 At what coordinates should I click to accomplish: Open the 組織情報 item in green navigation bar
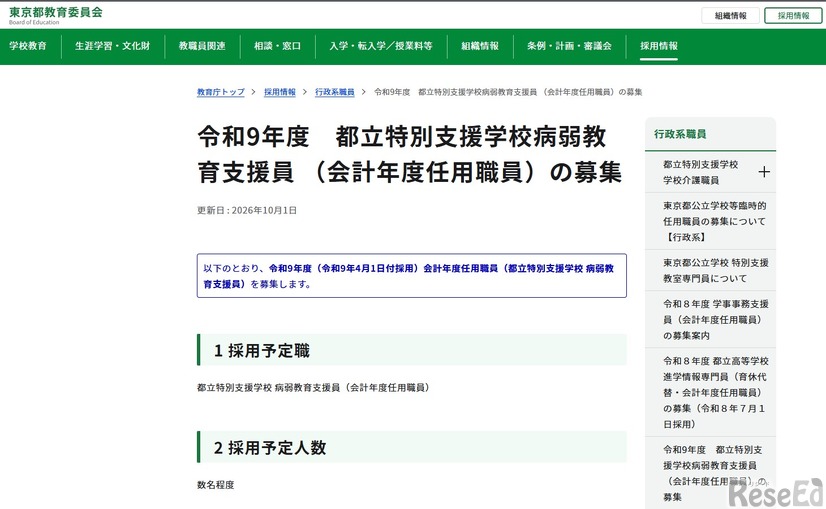point(480,46)
